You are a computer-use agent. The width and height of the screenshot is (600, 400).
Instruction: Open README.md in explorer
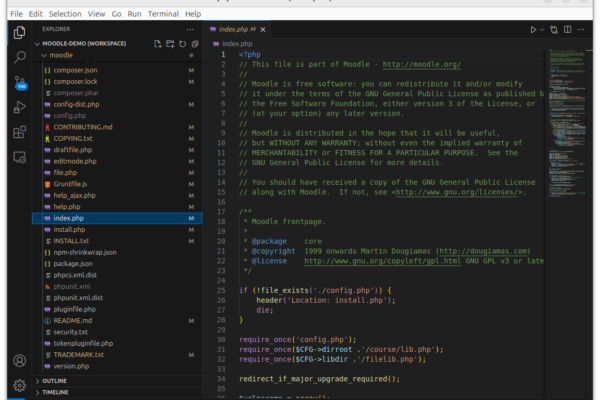pyautogui.click(x=117, y=321)
